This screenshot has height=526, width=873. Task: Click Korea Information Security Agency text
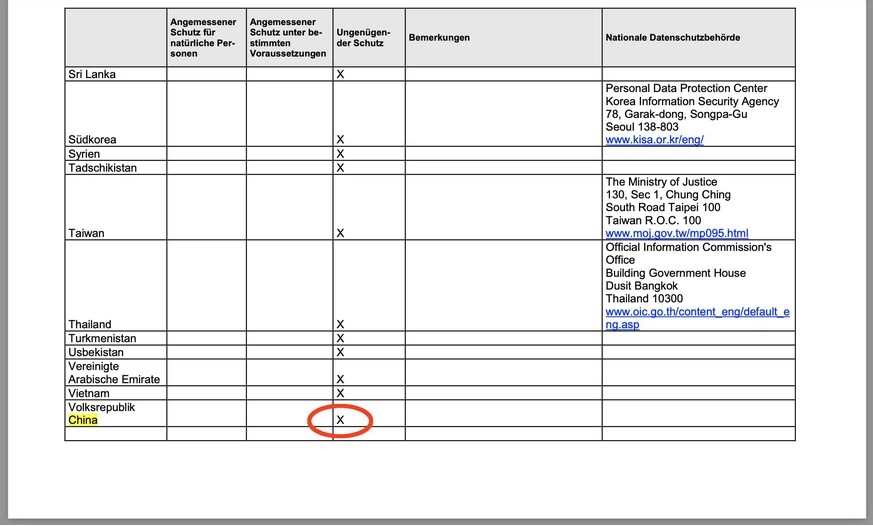point(692,101)
